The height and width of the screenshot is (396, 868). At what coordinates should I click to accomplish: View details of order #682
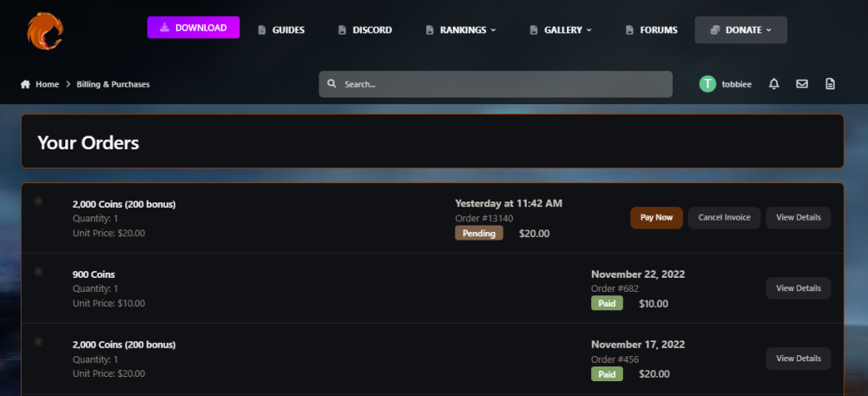coord(799,288)
